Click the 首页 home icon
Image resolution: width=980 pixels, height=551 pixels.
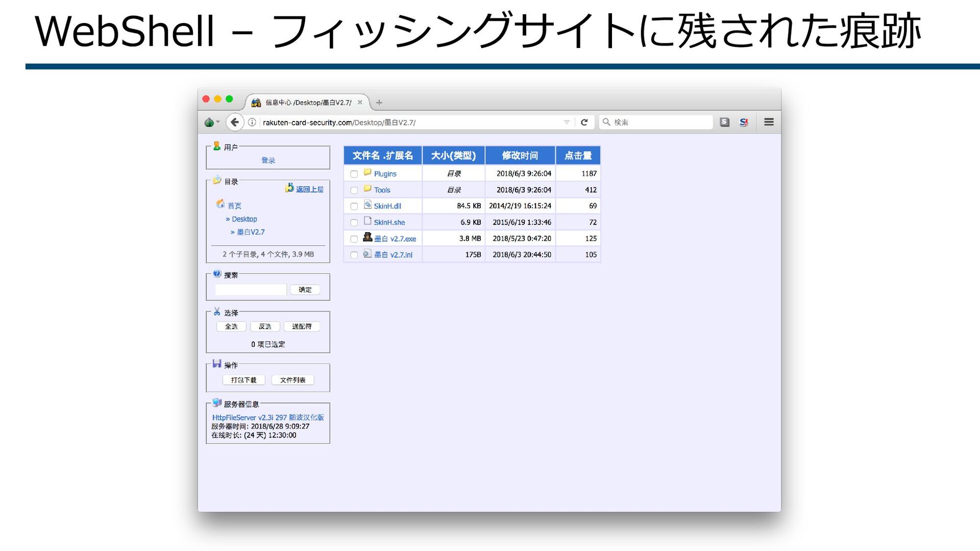tap(220, 204)
